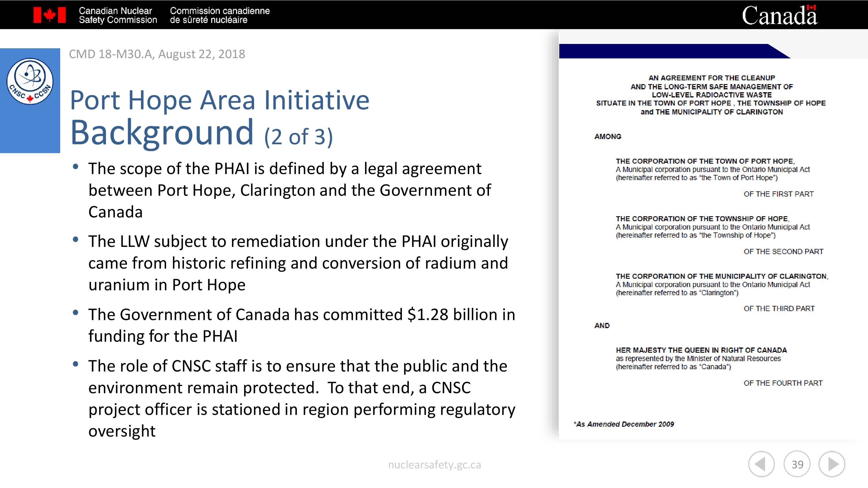Viewport: 868px width, 488px height.
Task: Click the 'CMD 18-M30.A, August 22, 2018' line
Action: (157, 54)
